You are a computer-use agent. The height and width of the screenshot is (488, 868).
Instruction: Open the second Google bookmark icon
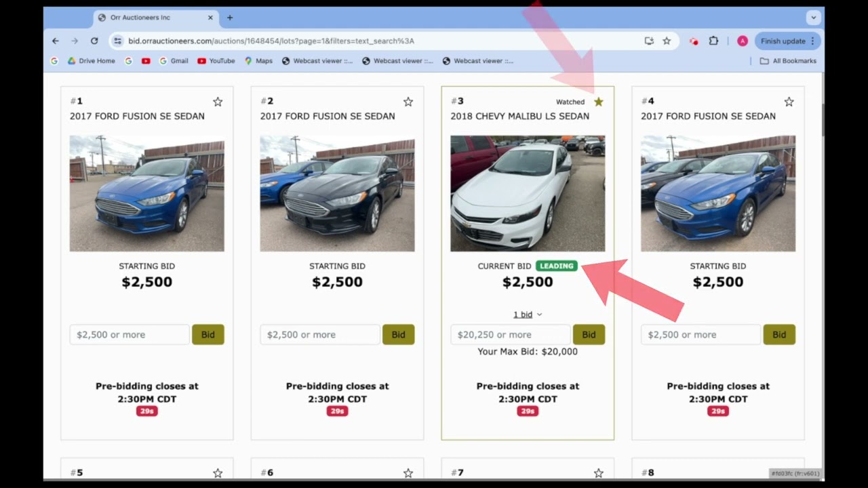coord(128,61)
